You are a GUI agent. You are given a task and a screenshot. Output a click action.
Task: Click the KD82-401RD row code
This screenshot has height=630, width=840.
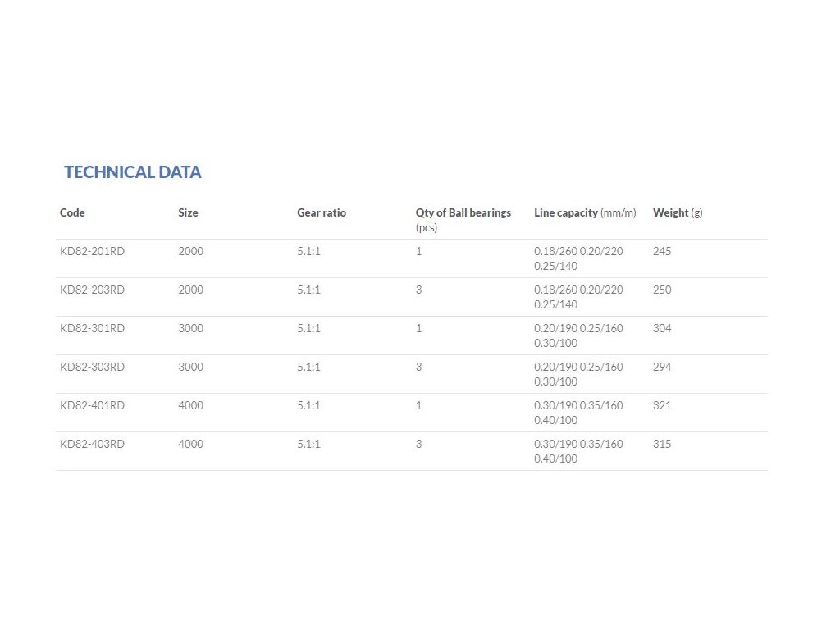(x=93, y=405)
